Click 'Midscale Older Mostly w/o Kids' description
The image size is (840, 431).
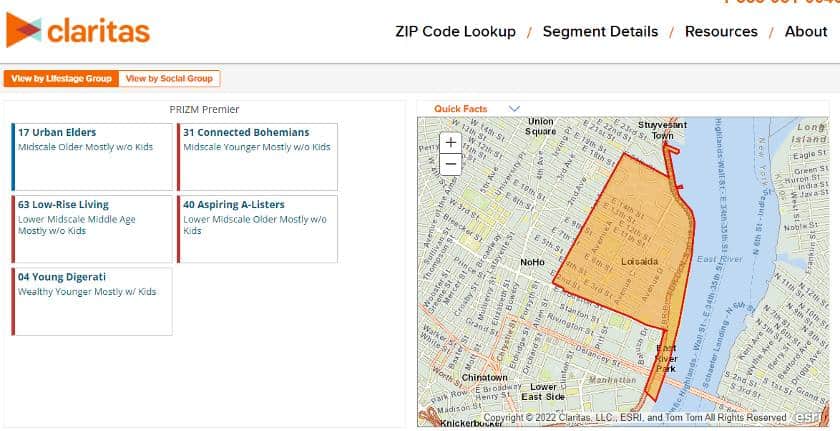pyautogui.click(x=85, y=147)
